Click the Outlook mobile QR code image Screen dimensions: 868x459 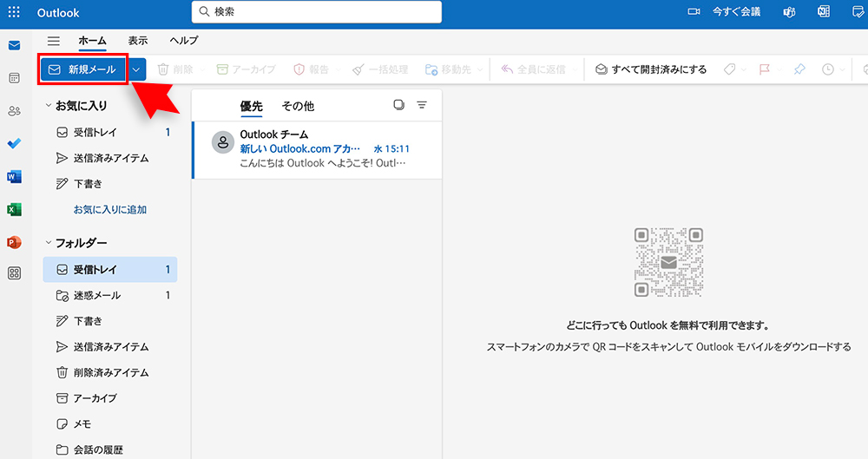pyautogui.click(x=668, y=262)
